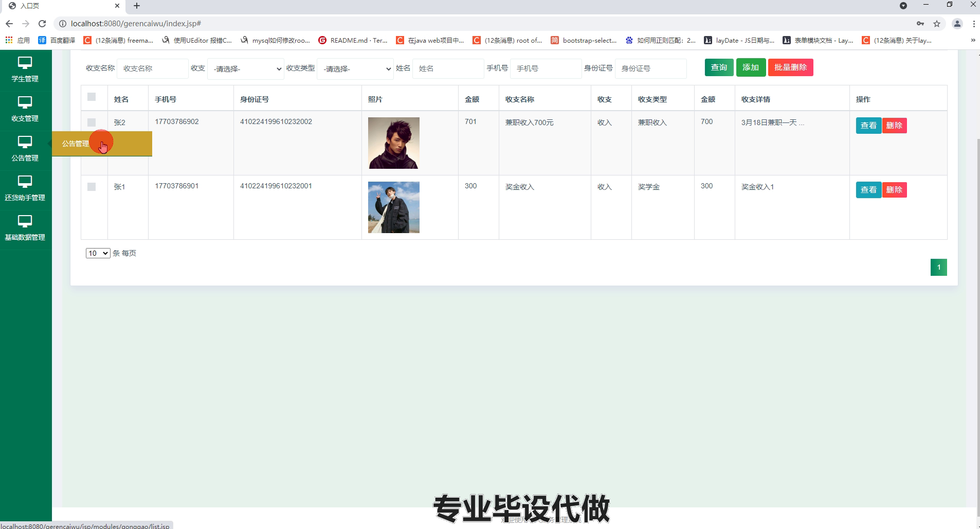This screenshot has width=980, height=529.
Task: Focus the 手机号 input field
Action: pyautogui.click(x=546, y=68)
